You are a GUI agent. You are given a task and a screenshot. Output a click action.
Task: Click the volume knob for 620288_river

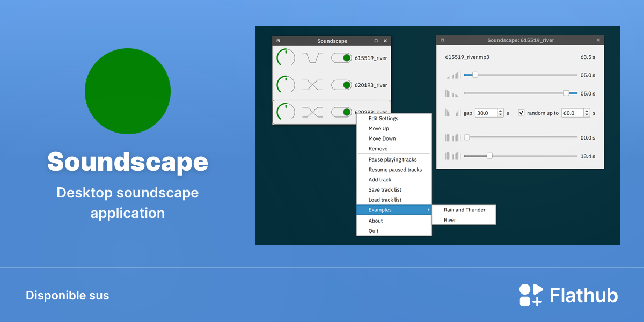coord(286,112)
